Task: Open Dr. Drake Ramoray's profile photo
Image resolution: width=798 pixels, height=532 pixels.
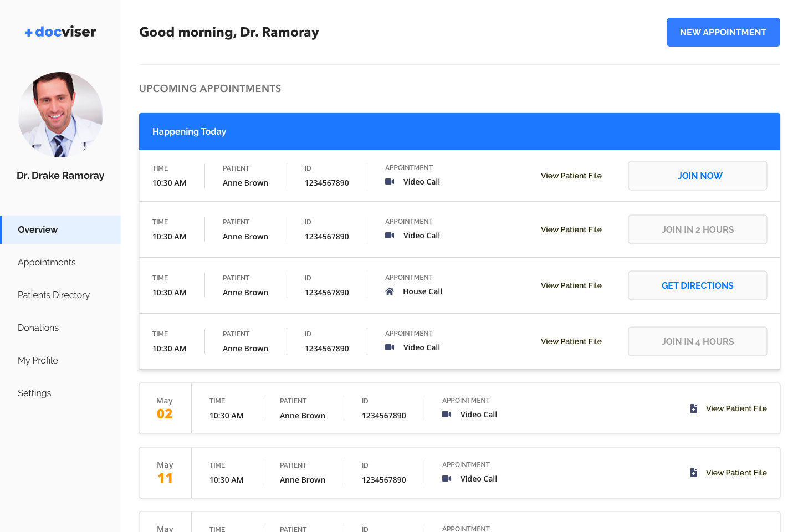Action: (60, 115)
